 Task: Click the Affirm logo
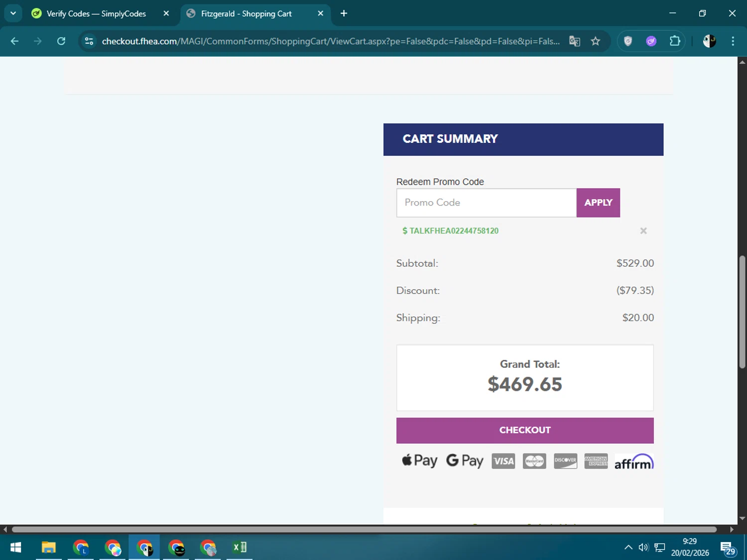[634, 461]
